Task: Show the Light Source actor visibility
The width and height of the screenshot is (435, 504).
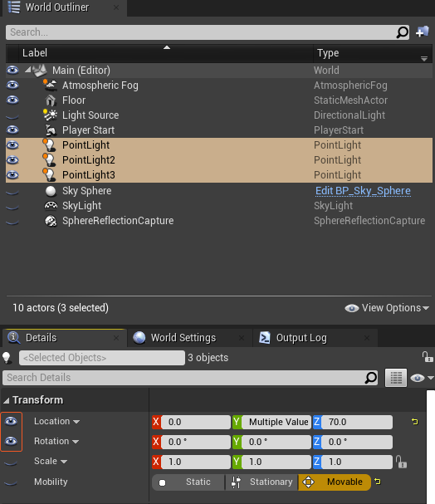Action: pyautogui.click(x=12, y=115)
